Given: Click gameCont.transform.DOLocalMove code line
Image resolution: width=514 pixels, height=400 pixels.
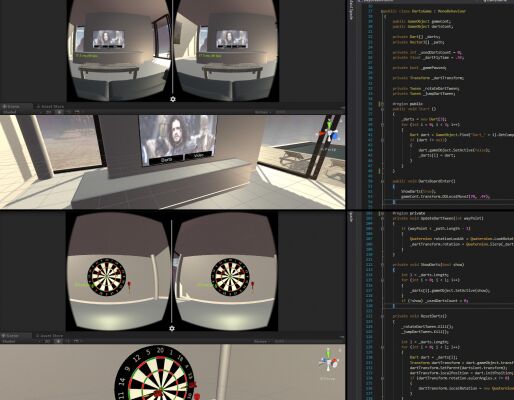Looking at the screenshot, I should (x=445, y=197).
